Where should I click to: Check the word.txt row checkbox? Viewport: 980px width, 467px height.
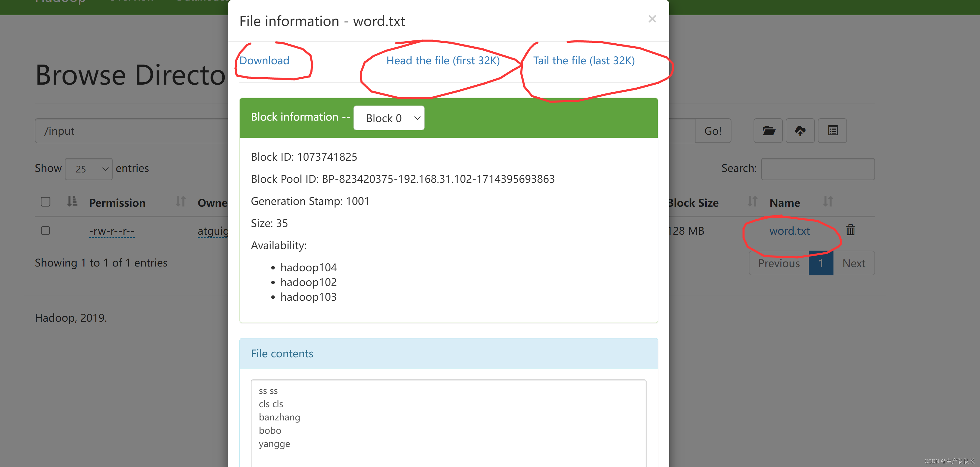pos(46,231)
